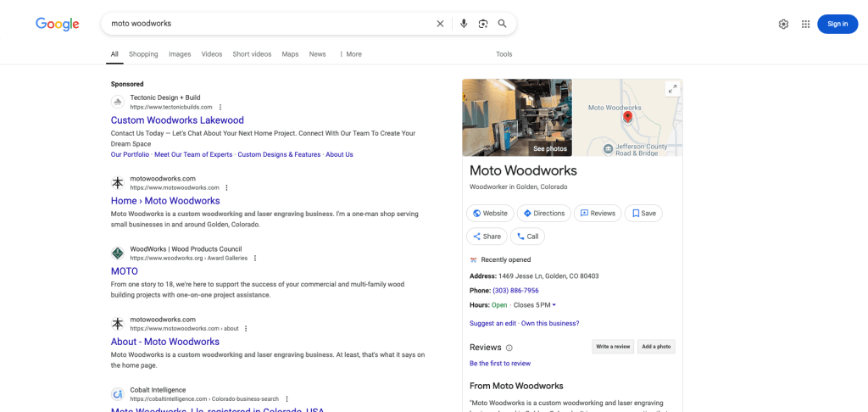Open the MOTO WoodWorks result
Viewport: 868px width, 412px height.
125,271
